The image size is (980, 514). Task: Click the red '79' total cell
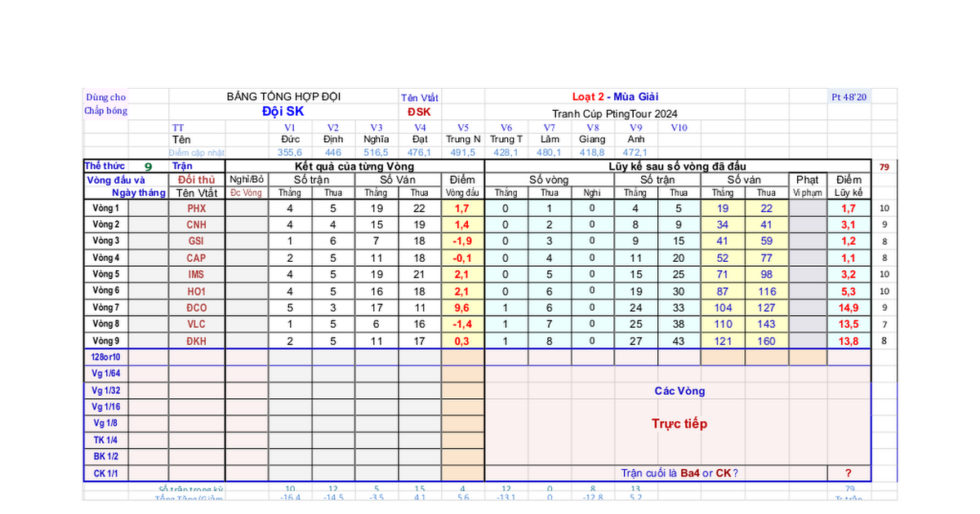coord(884,167)
